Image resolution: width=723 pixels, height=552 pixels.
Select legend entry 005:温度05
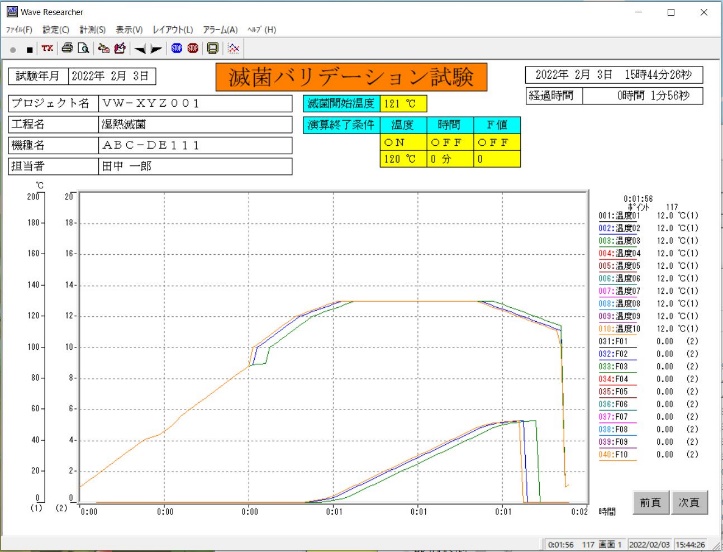(619, 266)
